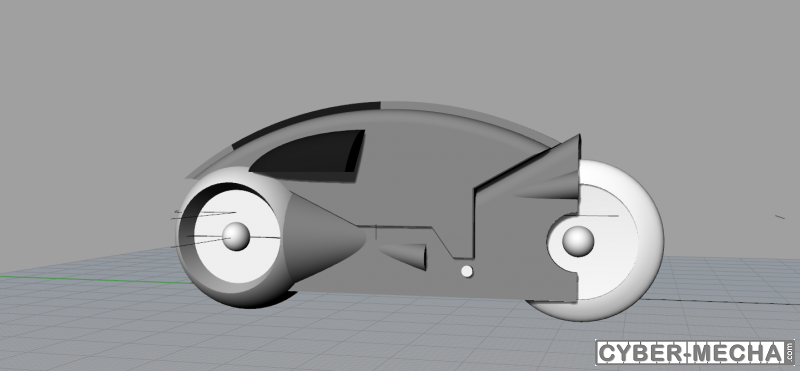Select the right wheel's center hub sphere
The width and height of the screenshot is (800, 371).
578,241
